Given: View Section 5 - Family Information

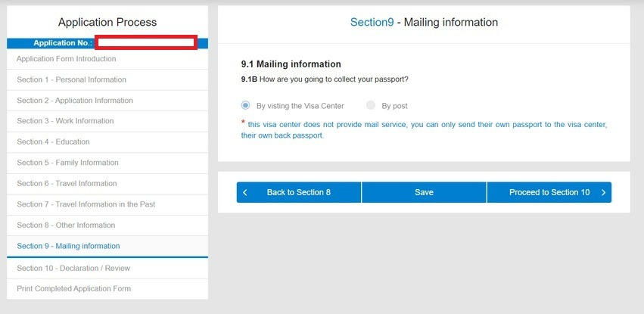Looking at the screenshot, I should (68, 163).
